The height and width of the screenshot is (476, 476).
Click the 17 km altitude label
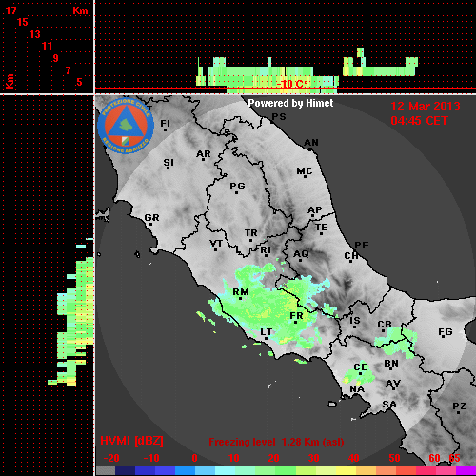[x=10, y=10]
